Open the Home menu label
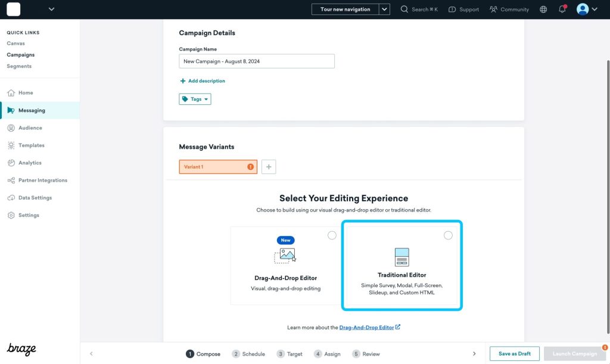The width and height of the screenshot is (610, 364). point(26,92)
